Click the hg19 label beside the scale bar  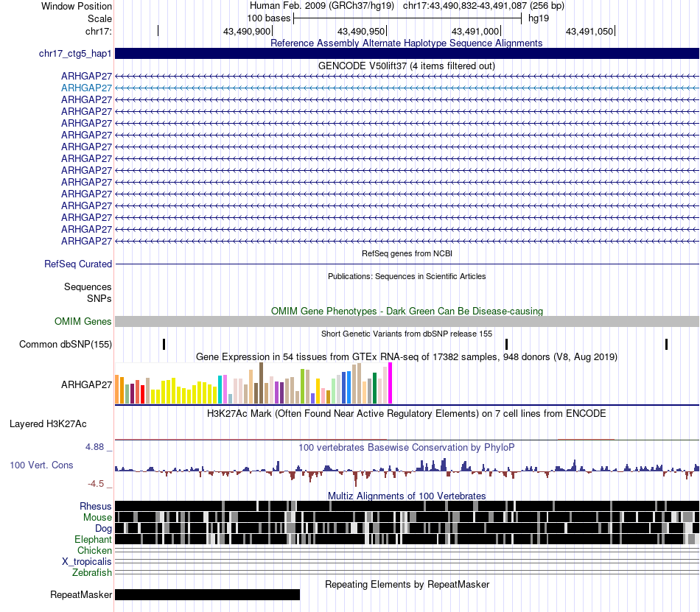coord(539,18)
